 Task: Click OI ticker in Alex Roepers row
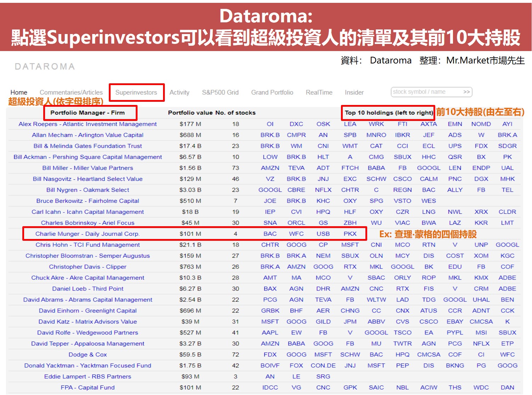[x=270, y=124]
